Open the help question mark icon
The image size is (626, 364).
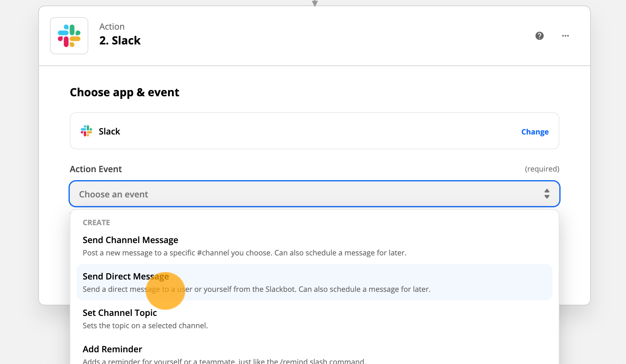[539, 36]
